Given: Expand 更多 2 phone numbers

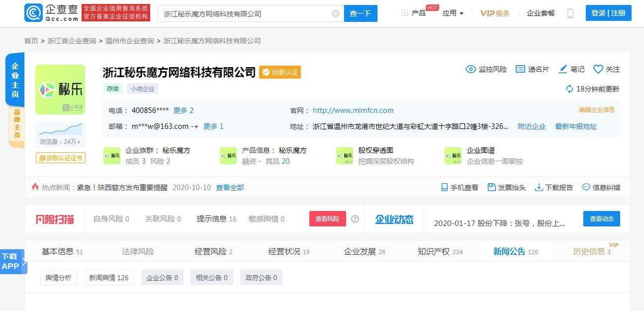Looking at the screenshot, I should point(183,110).
